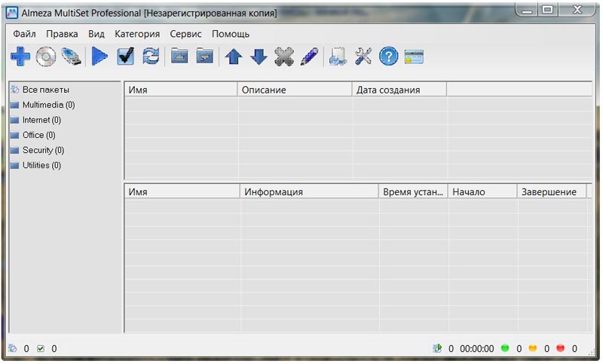Click the install progress icon in status bar

pyautogui.click(x=437, y=348)
